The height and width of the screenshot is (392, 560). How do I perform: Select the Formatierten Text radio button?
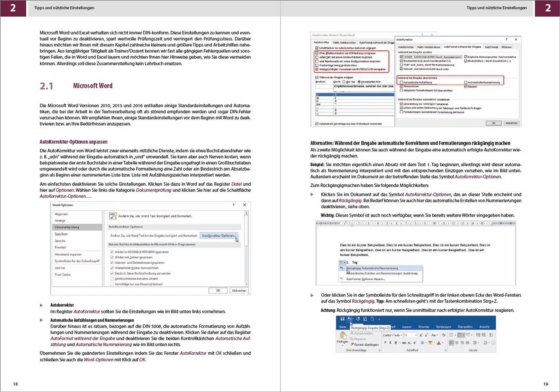point(359,82)
